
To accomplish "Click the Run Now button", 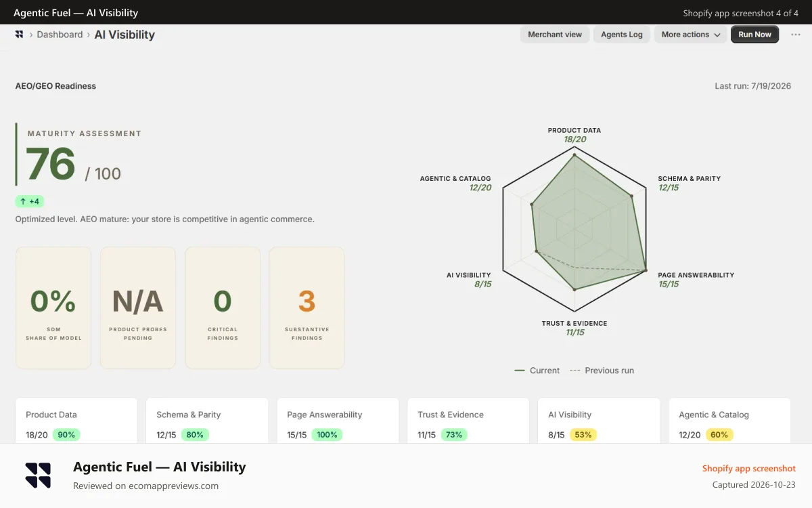I will 754,35.
